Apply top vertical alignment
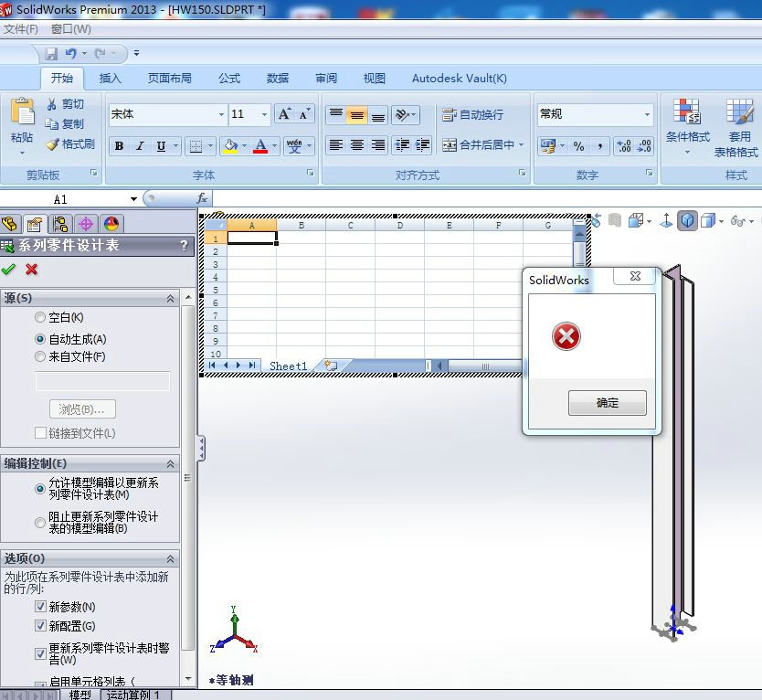 336,115
